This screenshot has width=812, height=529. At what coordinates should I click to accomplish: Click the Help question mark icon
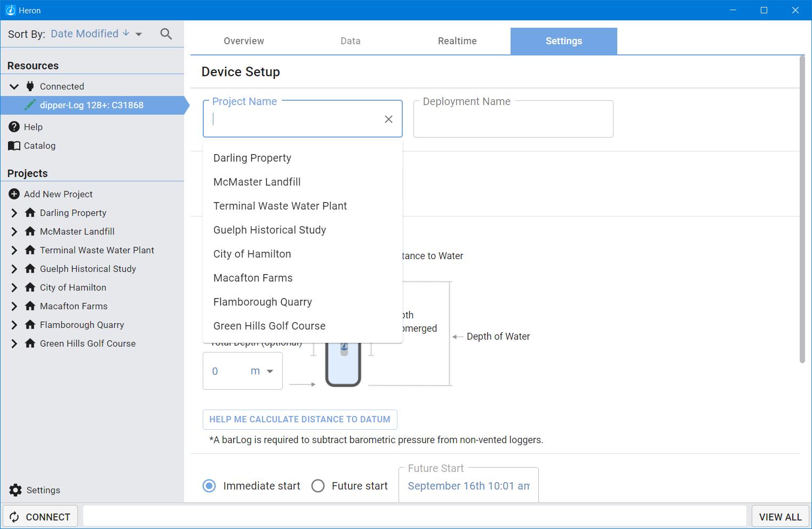pyautogui.click(x=14, y=127)
